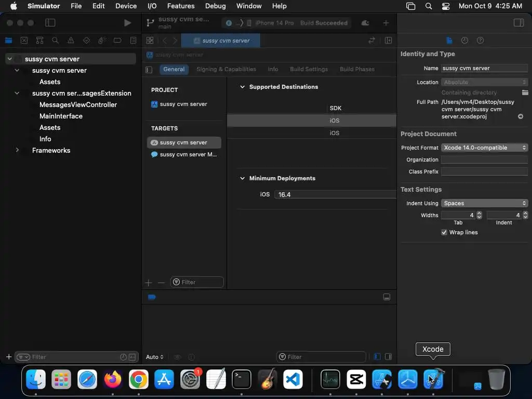The width and height of the screenshot is (532, 399).
Task: Toggle the project targets list sidebar
Action: coord(149,70)
